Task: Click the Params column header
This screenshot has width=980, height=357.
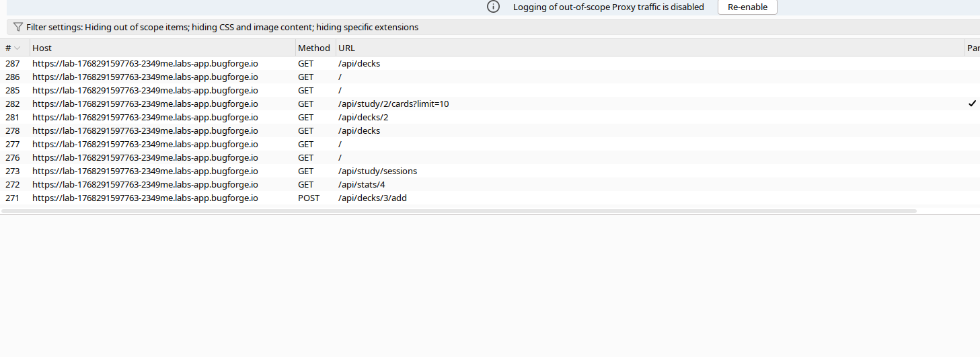Action: pyautogui.click(x=973, y=48)
